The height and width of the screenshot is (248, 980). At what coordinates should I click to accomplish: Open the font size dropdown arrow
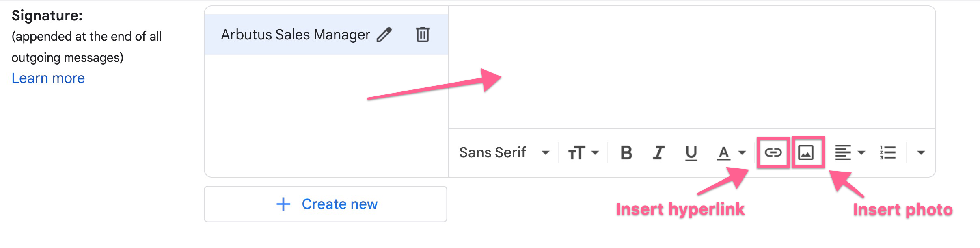pyautogui.click(x=595, y=153)
